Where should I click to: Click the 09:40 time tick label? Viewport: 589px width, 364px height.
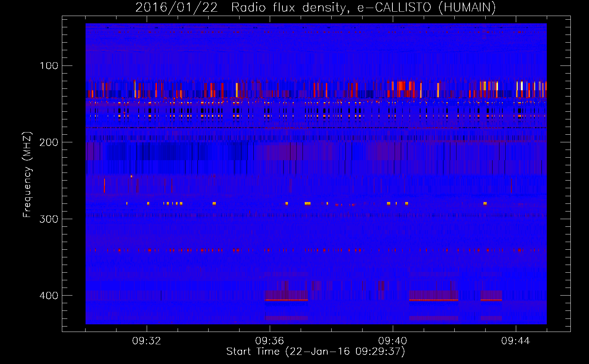pos(393,341)
